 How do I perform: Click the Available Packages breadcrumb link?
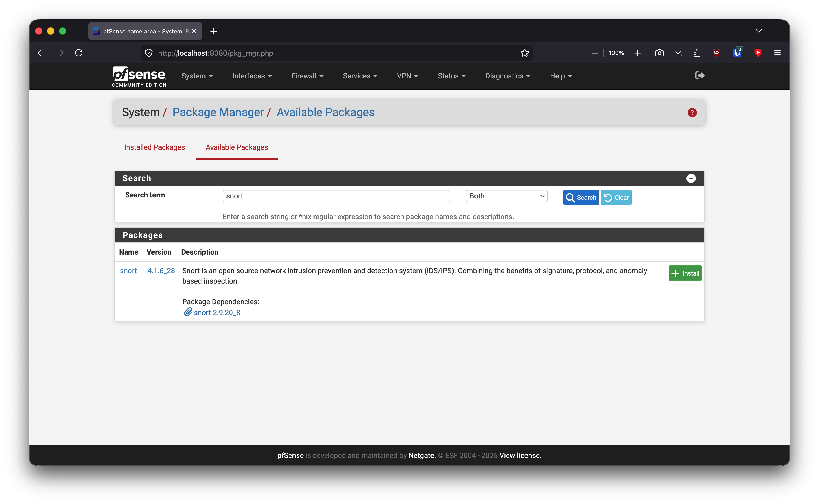tap(325, 112)
